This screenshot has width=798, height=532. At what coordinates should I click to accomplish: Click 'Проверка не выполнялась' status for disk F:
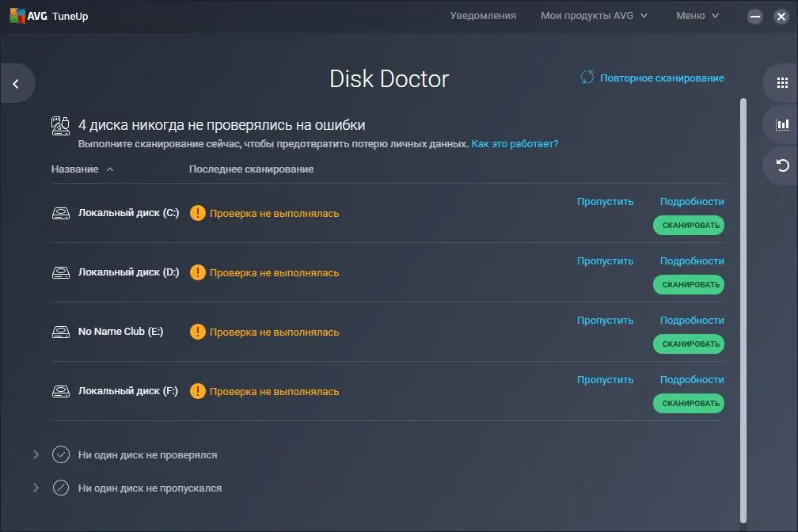(274, 392)
